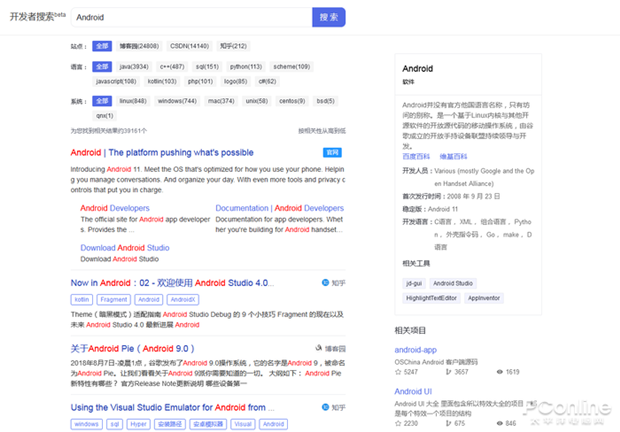Select the java(3934) language filter
620x432 pixels.
[134, 67]
